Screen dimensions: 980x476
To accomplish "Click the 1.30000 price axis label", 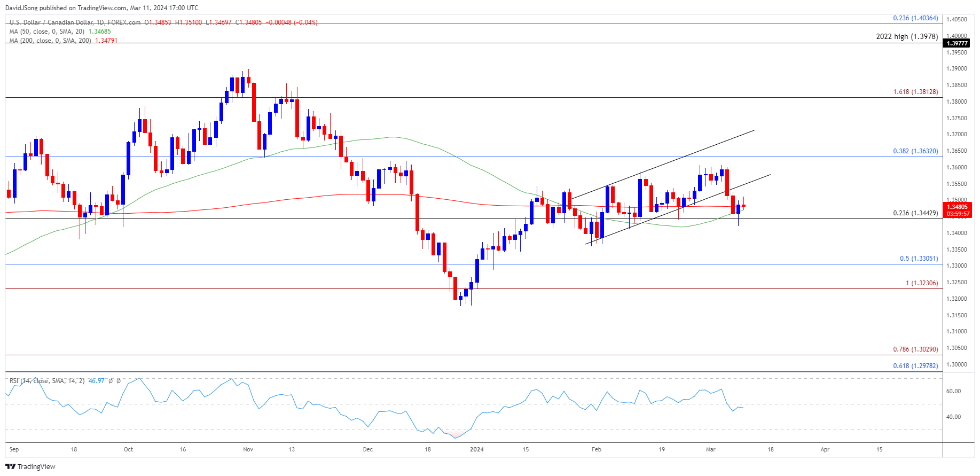I will [957, 364].
